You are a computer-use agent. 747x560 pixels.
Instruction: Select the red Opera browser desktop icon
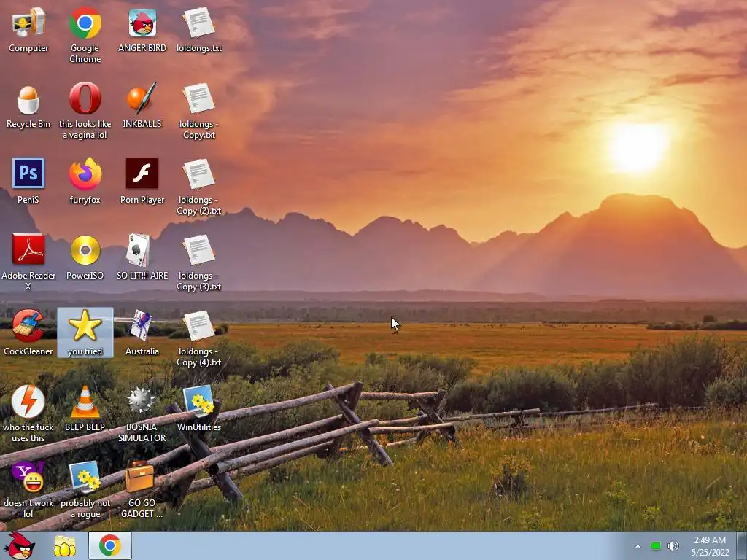coord(85,112)
